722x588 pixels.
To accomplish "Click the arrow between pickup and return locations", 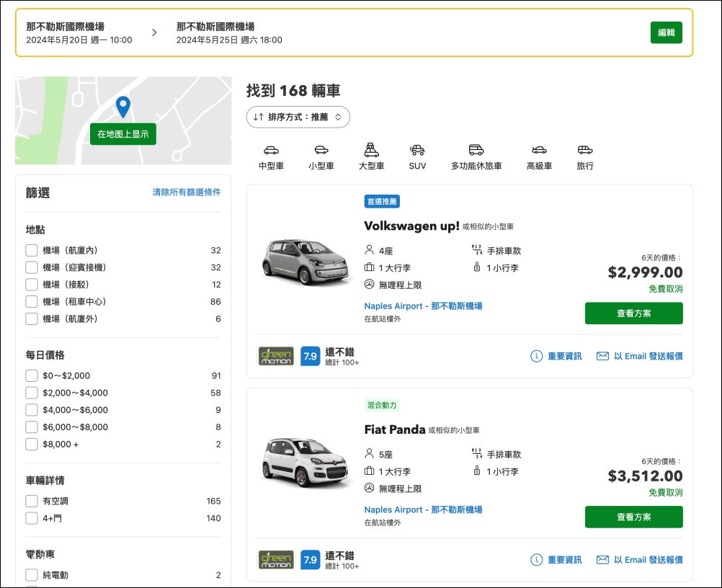I will click(154, 32).
